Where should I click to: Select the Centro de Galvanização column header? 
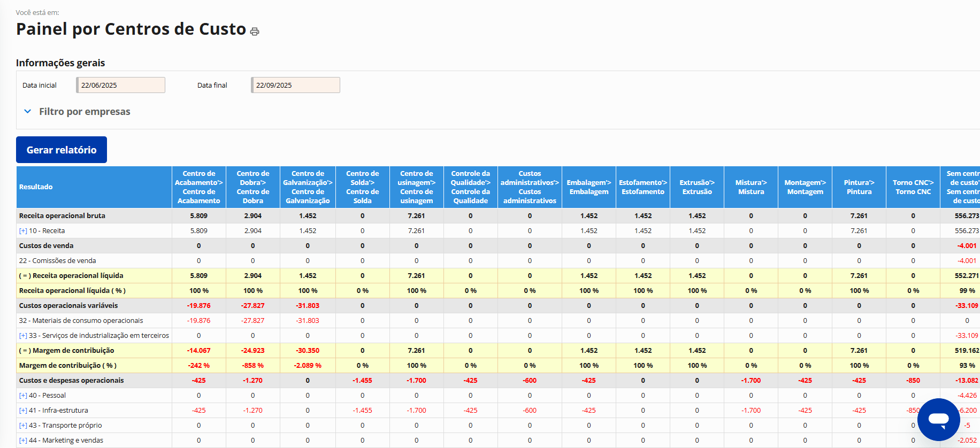(x=308, y=187)
